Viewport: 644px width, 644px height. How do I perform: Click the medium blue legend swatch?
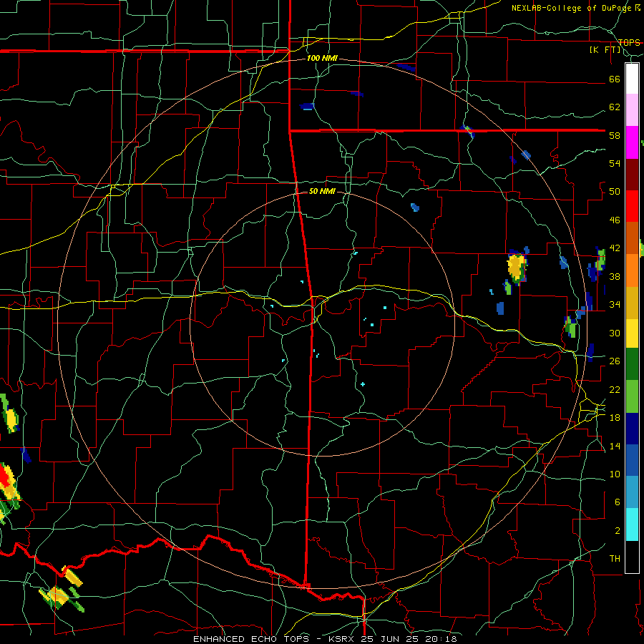coord(632,460)
